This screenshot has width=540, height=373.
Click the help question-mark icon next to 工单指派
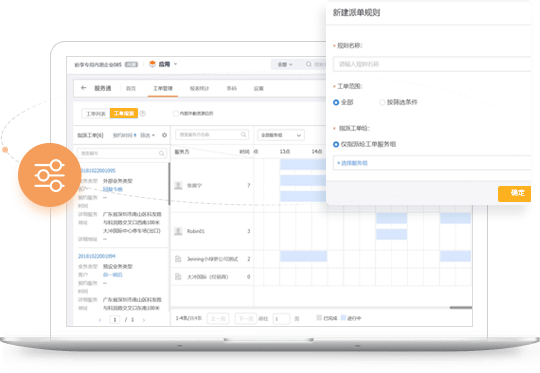click(x=143, y=113)
